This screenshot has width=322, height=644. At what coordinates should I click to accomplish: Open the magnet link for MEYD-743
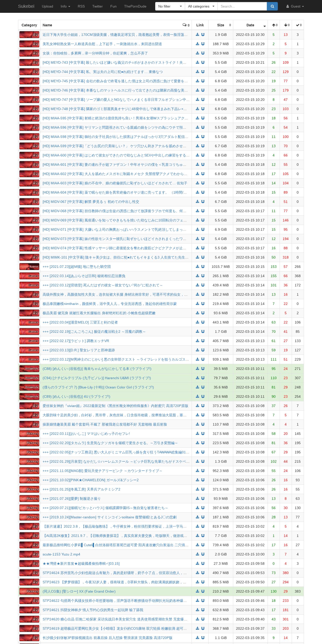[203, 62]
